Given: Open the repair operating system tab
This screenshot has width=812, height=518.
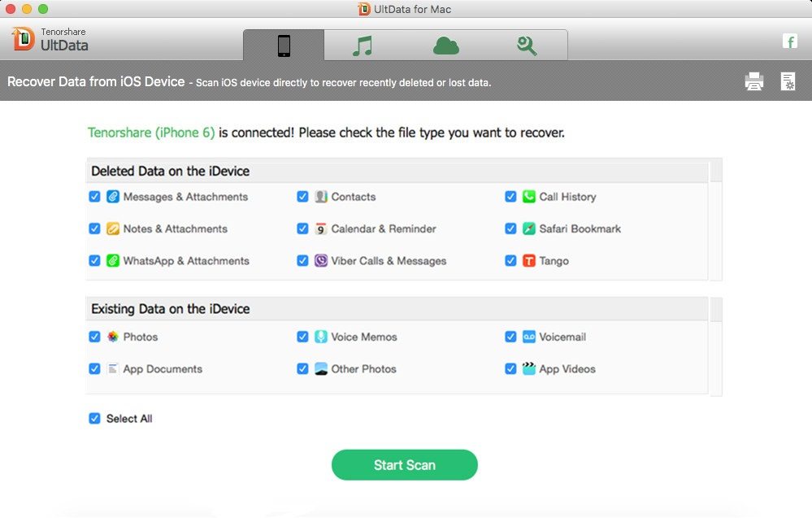Looking at the screenshot, I should click(x=527, y=46).
